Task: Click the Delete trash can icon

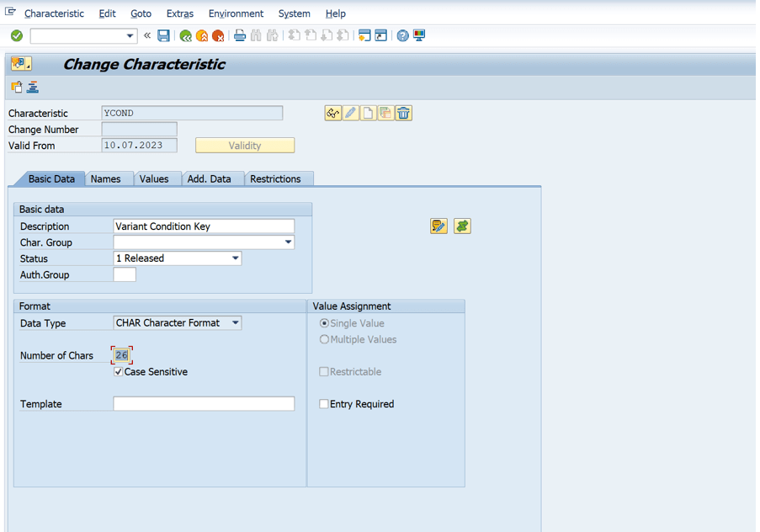Action: [403, 113]
